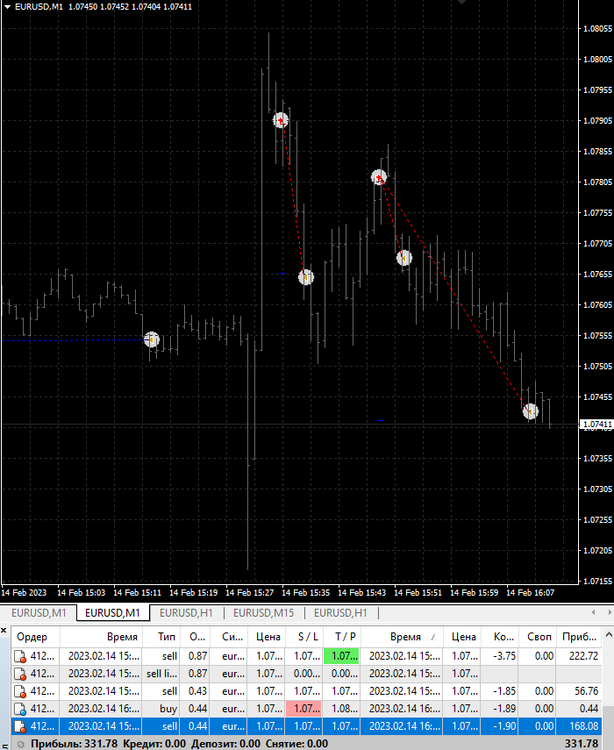614x750 pixels.
Task: Click the current price label 1.07411 on the axis
Action: pyautogui.click(x=596, y=424)
